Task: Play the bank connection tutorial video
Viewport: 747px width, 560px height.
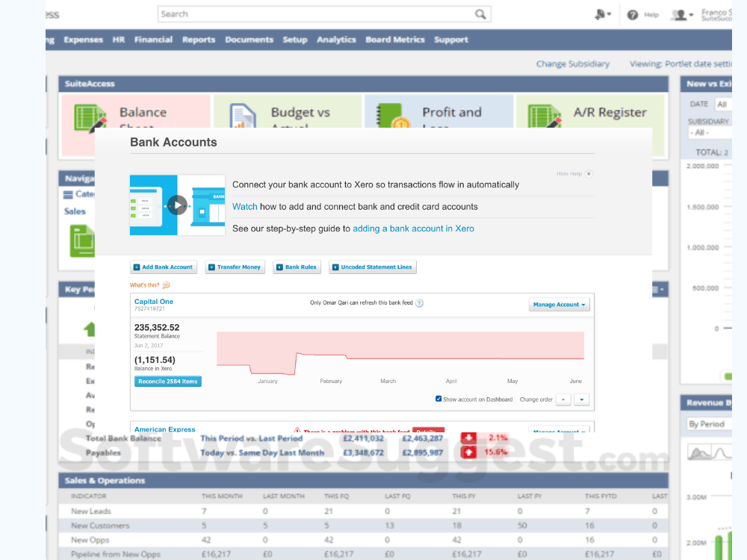Action: (x=177, y=205)
